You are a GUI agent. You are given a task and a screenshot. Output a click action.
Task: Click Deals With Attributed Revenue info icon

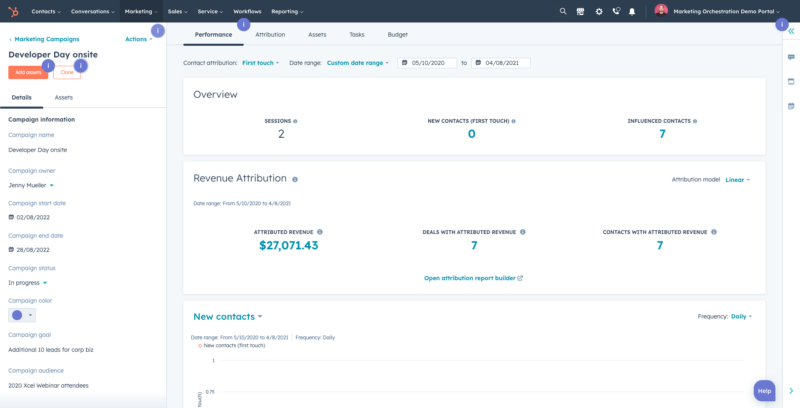[x=523, y=232]
